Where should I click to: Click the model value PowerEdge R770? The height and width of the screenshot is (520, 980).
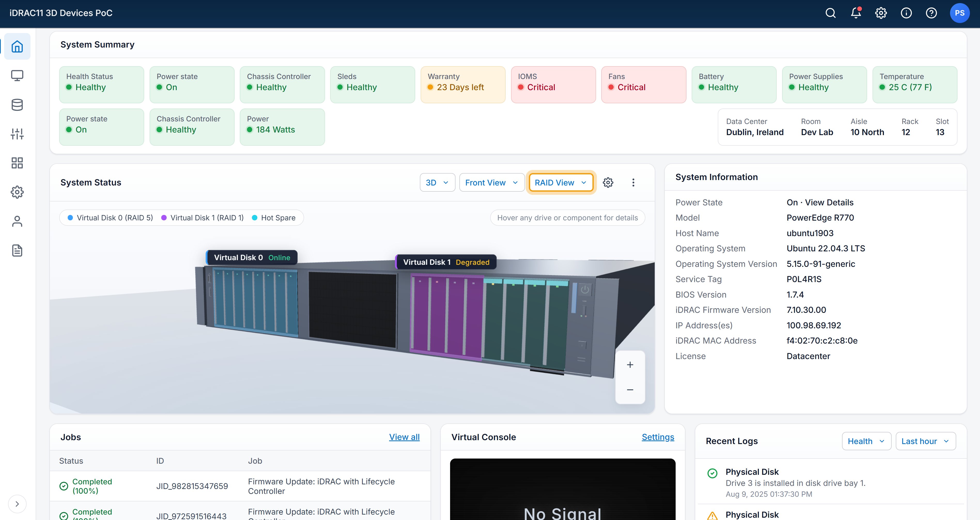(x=820, y=218)
